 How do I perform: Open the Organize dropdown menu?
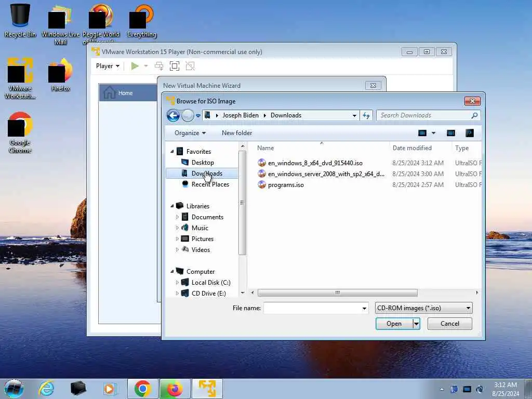190,133
